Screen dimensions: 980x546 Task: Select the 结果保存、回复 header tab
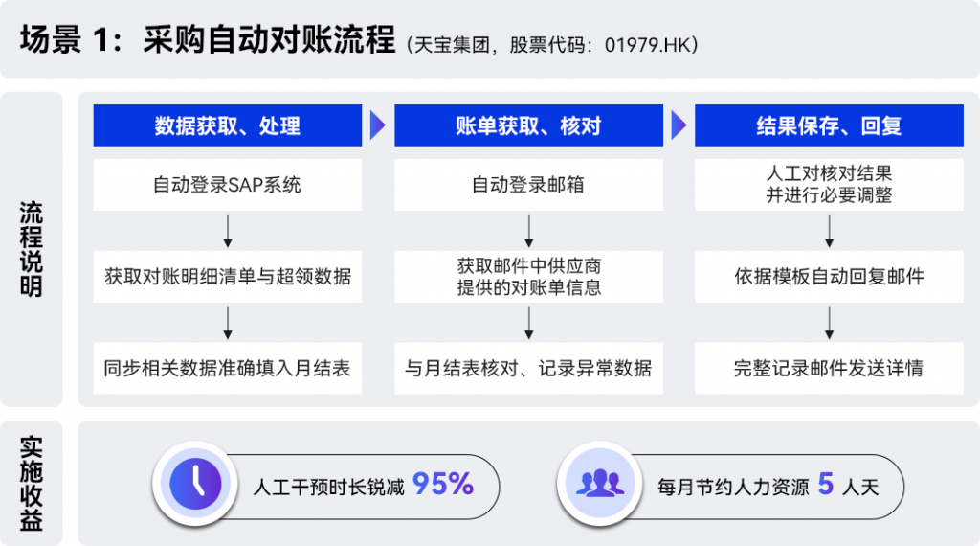[829, 125]
